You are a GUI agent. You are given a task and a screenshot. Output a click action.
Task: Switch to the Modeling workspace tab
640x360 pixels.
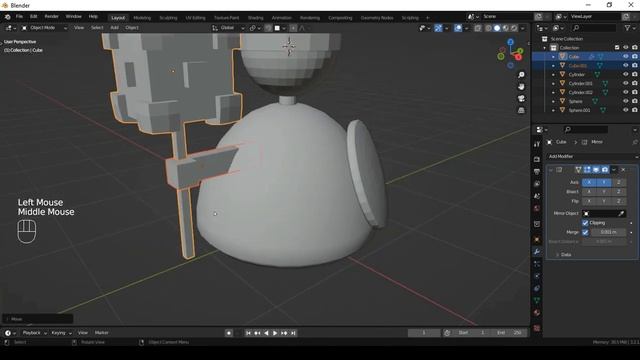click(x=142, y=18)
